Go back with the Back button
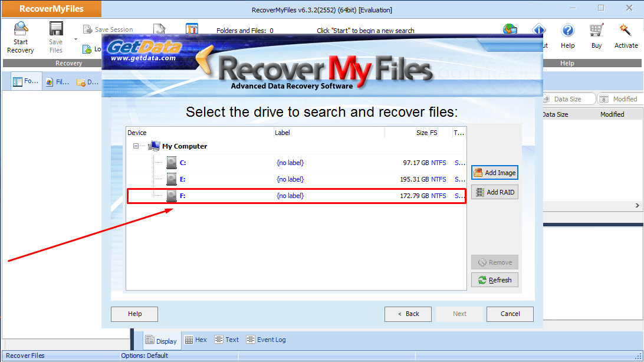 tap(408, 314)
